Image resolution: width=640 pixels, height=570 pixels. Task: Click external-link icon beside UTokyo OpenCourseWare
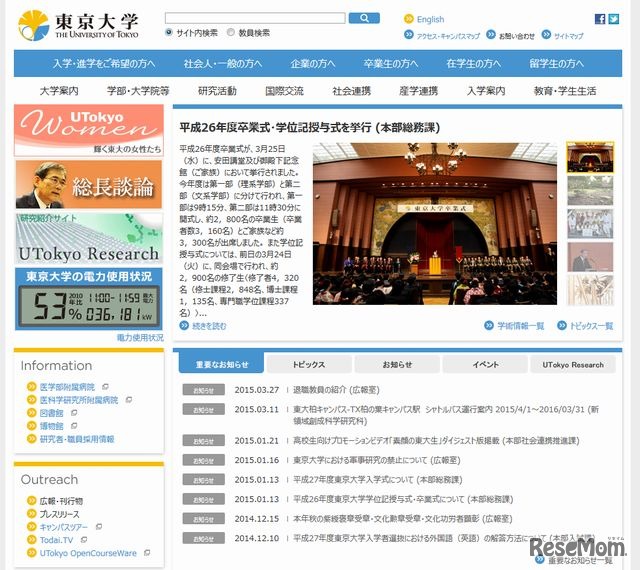click(147, 552)
